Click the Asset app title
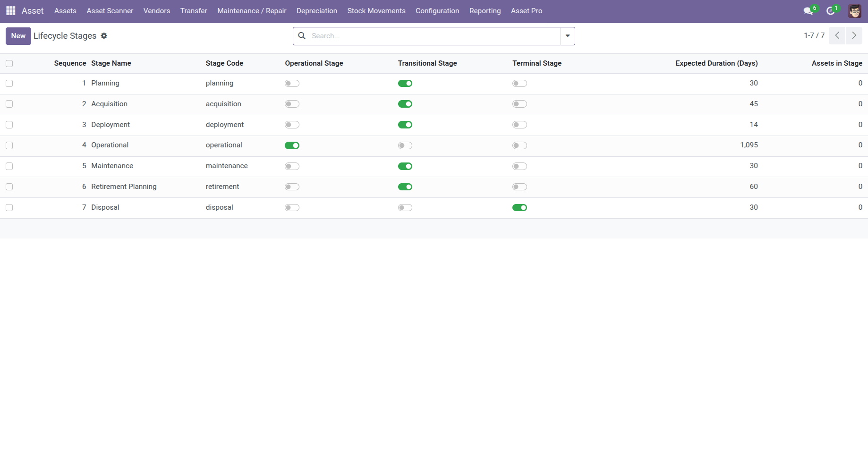The width and height of the screenshot is (868, 452). coord(33,11)
